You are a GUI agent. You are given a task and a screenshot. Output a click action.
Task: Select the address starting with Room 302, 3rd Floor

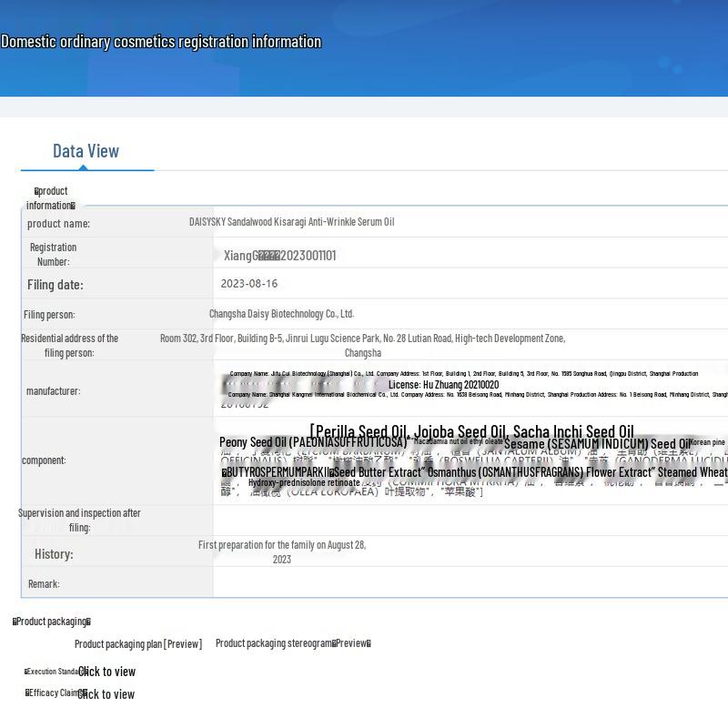(x=362, y=346)
